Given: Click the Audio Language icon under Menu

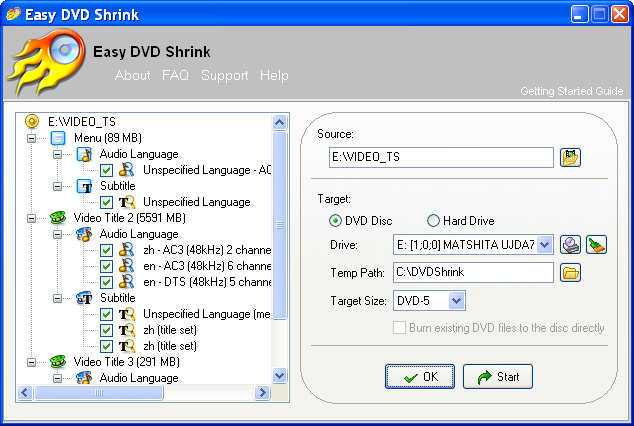Looking at the screenshot, I should coord(84,154).
